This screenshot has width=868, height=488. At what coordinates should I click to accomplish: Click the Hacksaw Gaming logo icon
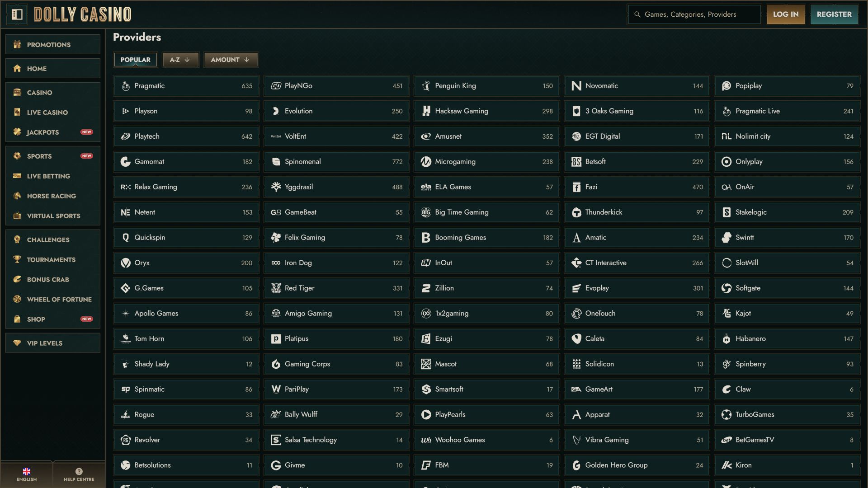pyautogui.click(x=426, y=111)
